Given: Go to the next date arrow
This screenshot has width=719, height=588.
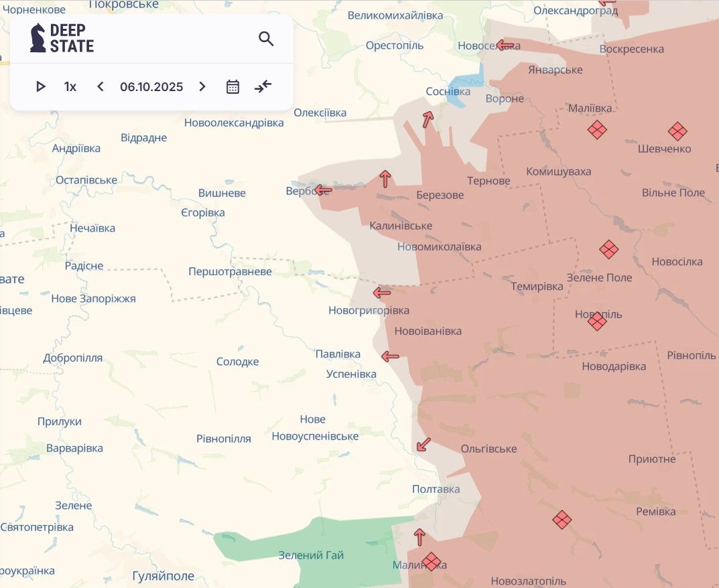Looking at the screenshot, I should tap(202, 86).
